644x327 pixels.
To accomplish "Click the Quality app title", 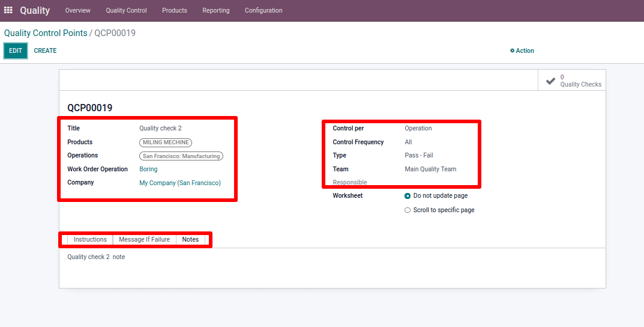I will tap(35, 10).
